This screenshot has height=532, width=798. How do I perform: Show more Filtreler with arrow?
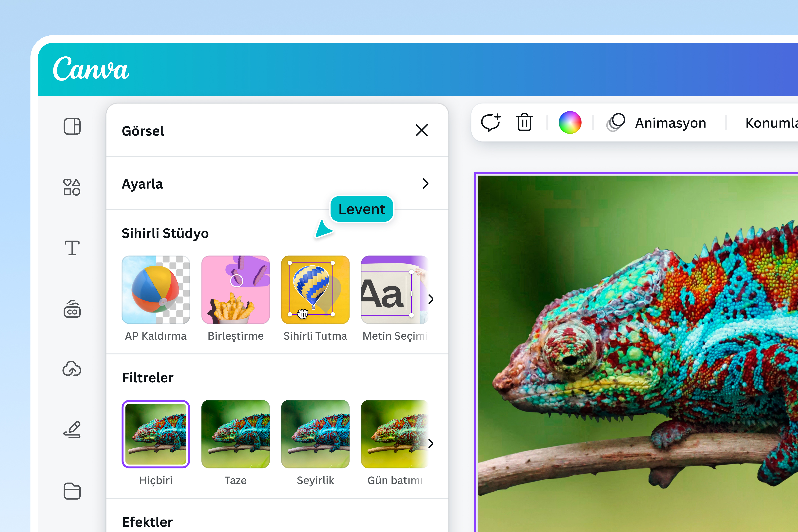click(430, 444)
